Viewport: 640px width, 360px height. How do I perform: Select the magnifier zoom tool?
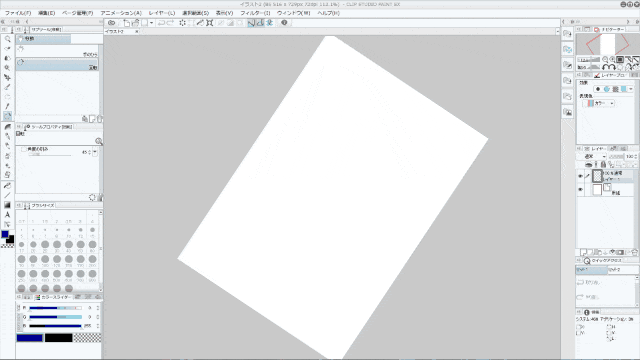(7, 39)
